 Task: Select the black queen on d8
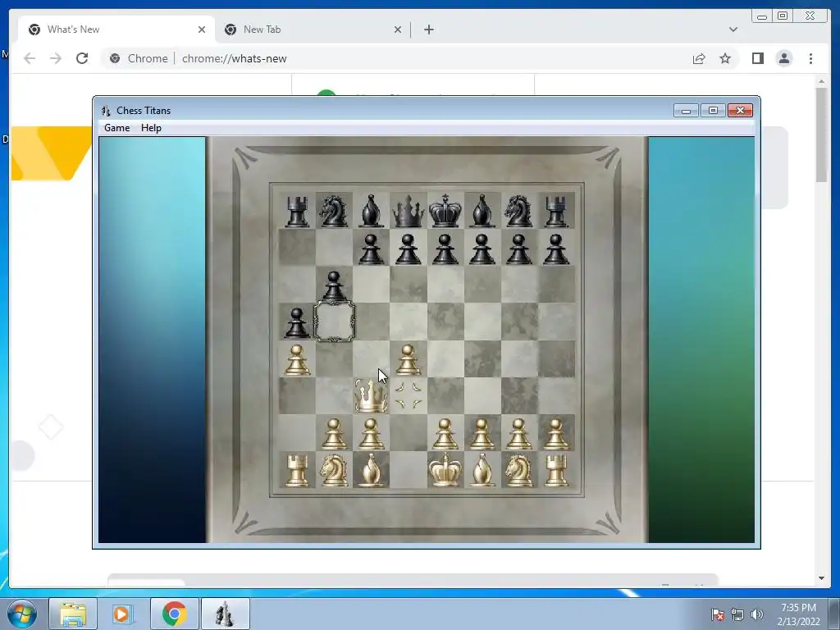click(409, 211)
